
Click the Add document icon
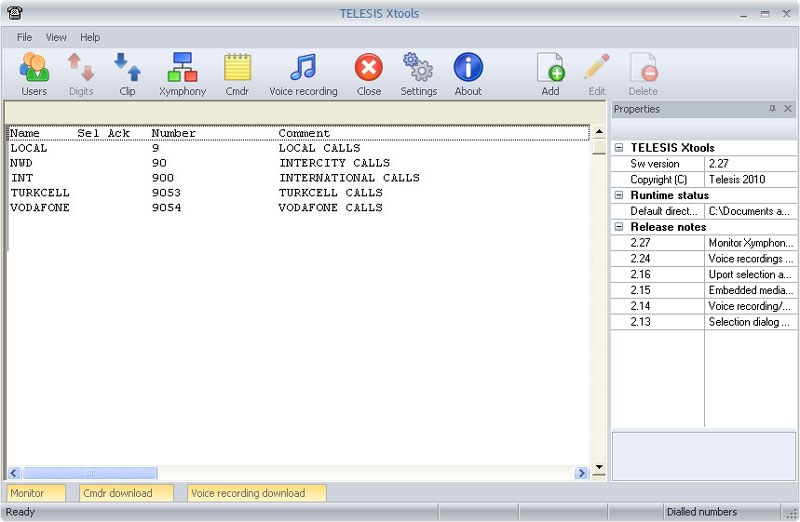(550, 68)
